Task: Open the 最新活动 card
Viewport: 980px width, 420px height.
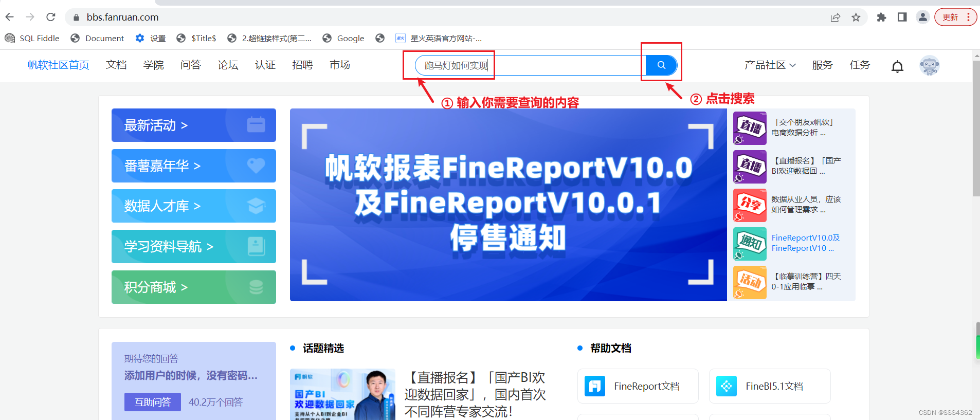Action: click(194, 125)
